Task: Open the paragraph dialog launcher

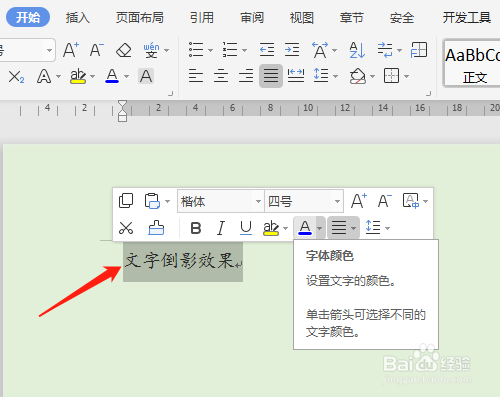Action: pos(429,94)
